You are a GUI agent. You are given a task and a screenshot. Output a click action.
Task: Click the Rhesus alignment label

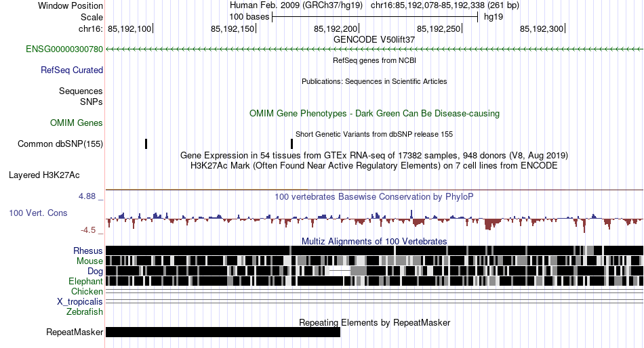[x=88, y=251]
